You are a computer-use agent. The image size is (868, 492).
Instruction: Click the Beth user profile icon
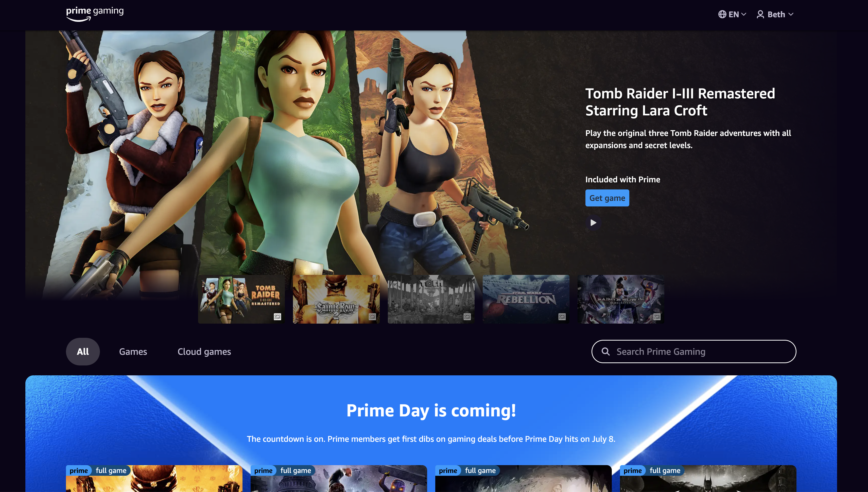click(x=760, y=14)
